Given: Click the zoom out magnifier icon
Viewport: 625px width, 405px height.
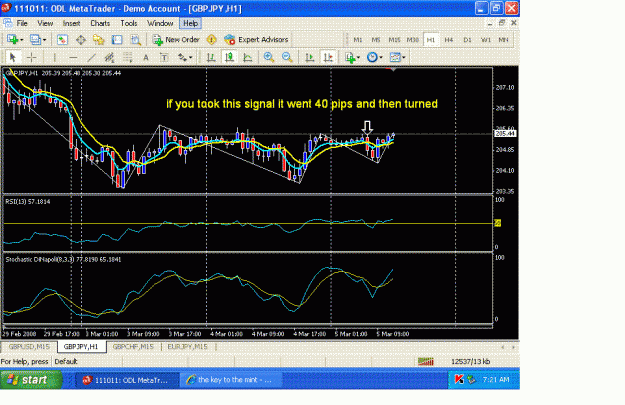Looking at the screenshot, I should coord(287,57).
